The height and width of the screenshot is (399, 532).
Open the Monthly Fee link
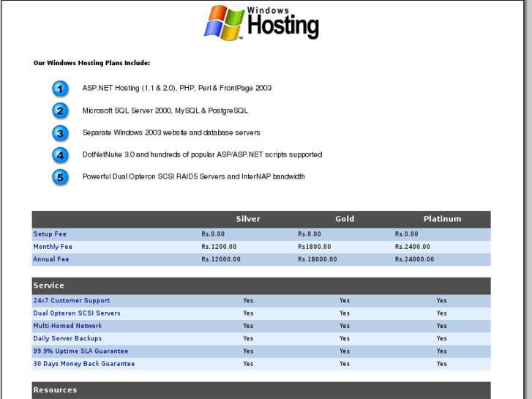(53, 247)
